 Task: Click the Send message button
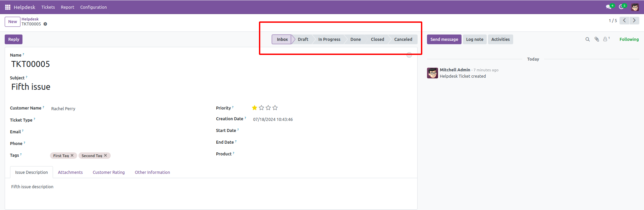point(444,40)
